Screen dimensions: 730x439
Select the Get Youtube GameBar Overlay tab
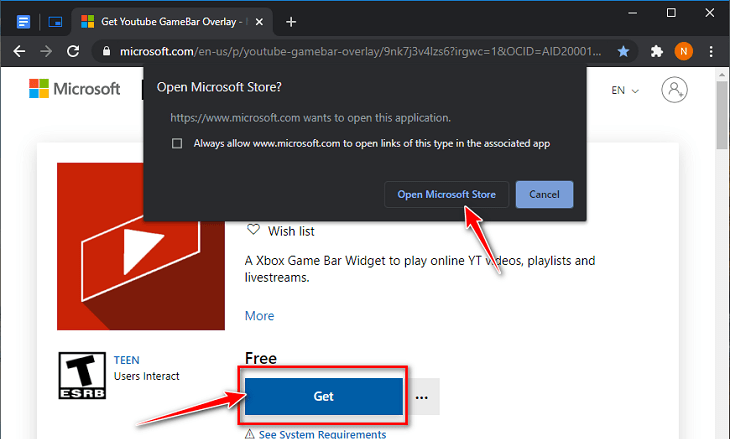coord(165,21)
